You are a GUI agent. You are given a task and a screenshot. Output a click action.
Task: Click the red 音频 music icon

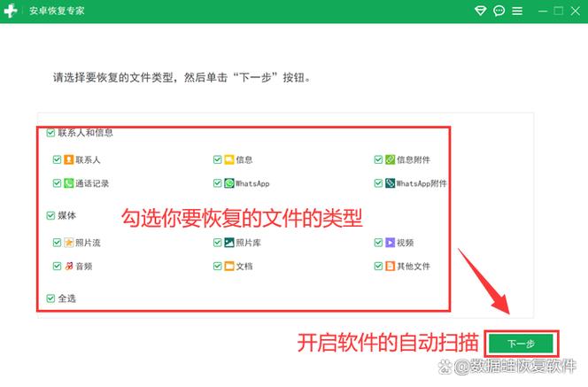tap(68, 266)
